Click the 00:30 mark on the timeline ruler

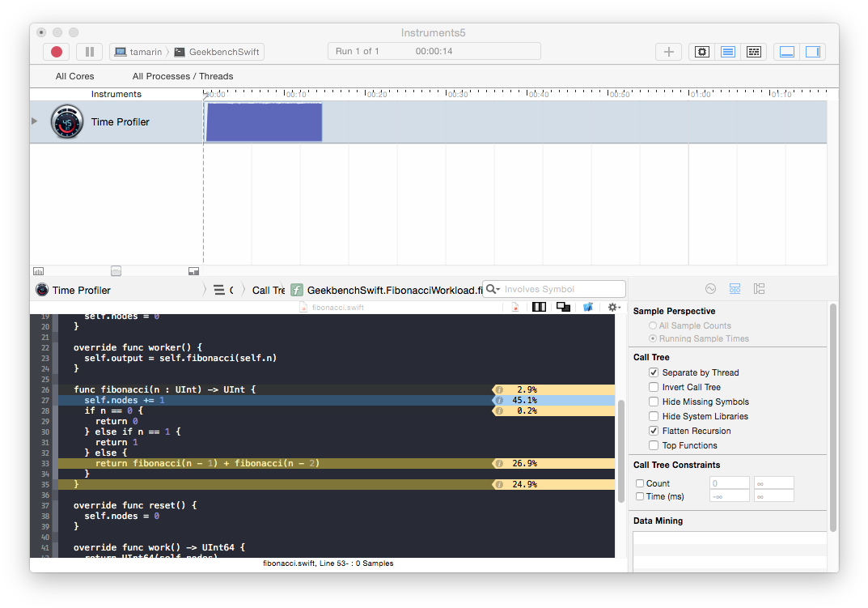pyautogui.click(x=458, y=94)
